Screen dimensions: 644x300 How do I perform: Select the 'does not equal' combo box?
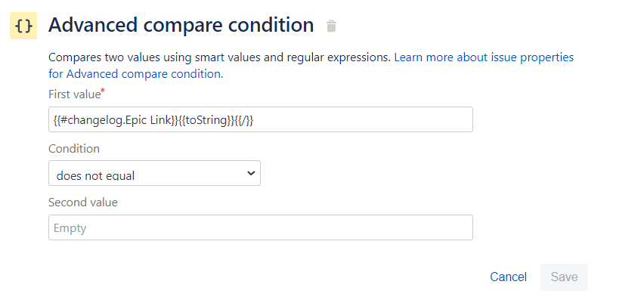pos(154,173)
